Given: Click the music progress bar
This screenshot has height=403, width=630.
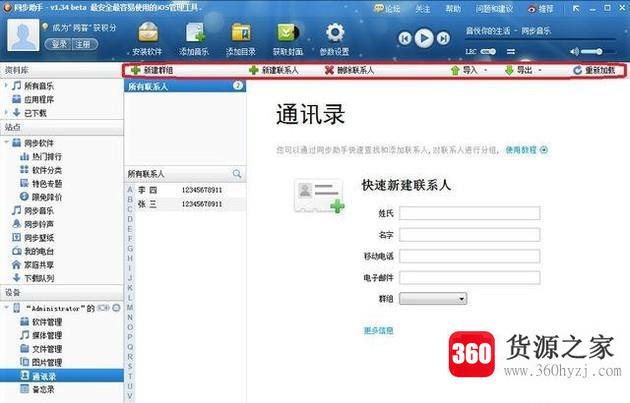Looking at the screenshot, I should point(540,39).
